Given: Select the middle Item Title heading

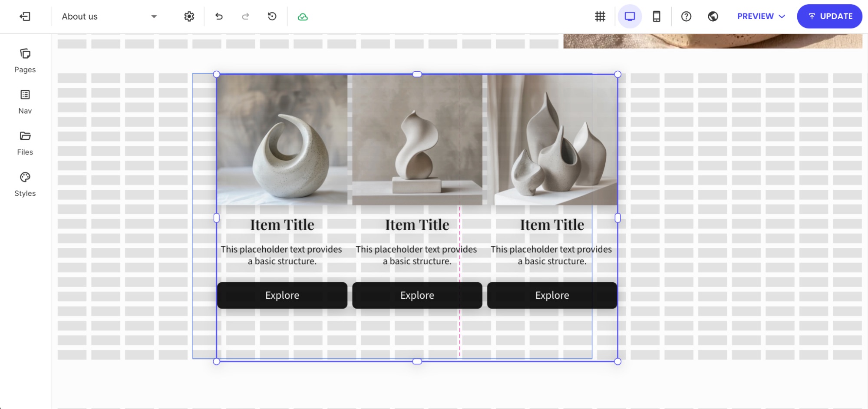Looking at the screenshot, I should pos(417,225).
